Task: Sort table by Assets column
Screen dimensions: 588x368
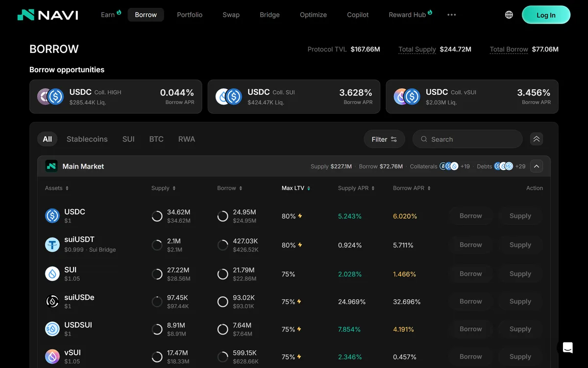Action: coord(57,188)
